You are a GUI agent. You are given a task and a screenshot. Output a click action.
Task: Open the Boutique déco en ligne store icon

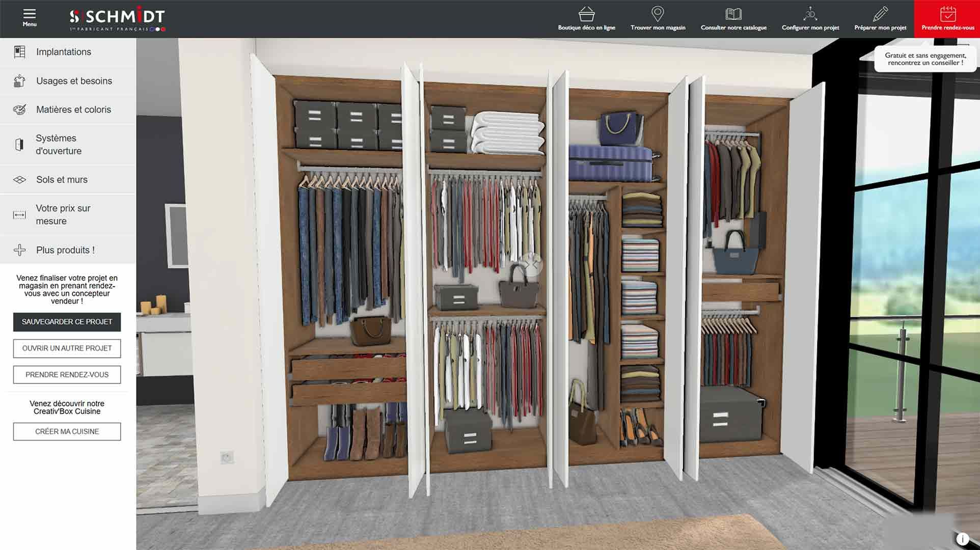[587, 15]
